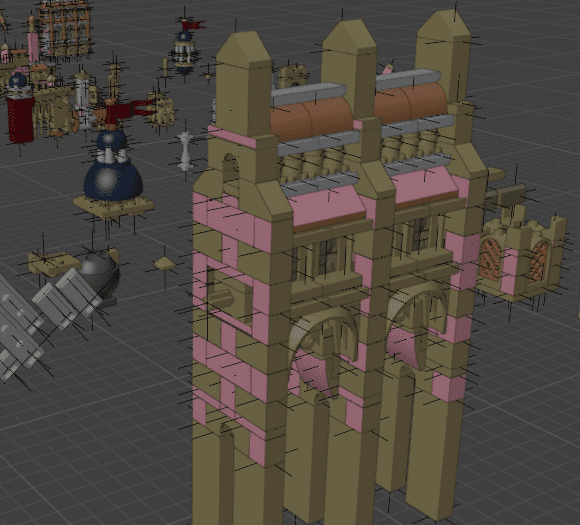Select the flat tan plate beneath the navy dome
Screen dimensions: 580x525
point(114,206)
